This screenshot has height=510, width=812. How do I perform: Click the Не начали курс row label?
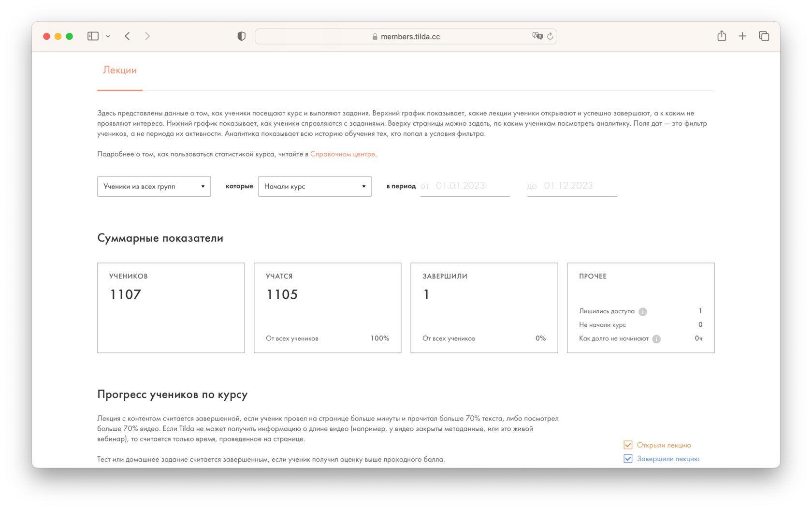point(603,325)
